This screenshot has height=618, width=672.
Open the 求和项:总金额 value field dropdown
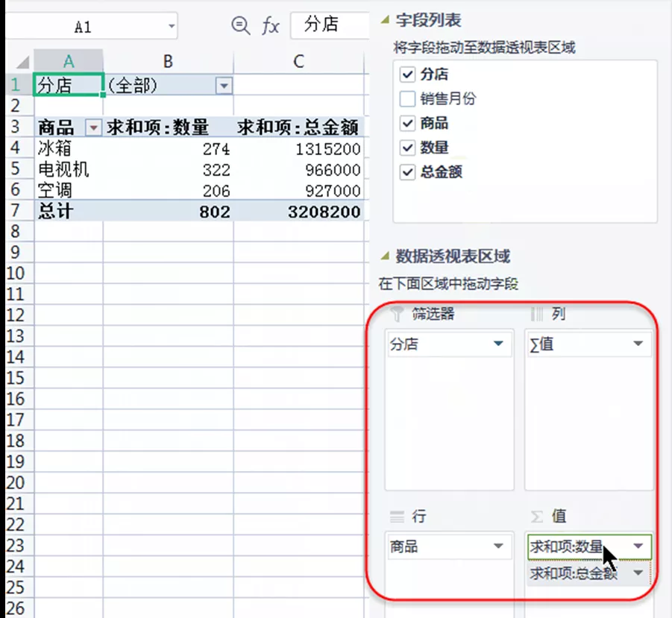(638, 573)
